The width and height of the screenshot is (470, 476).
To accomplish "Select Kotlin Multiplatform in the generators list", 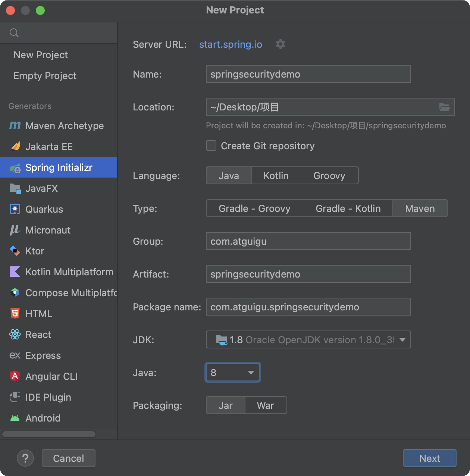I will coord(69,272).
